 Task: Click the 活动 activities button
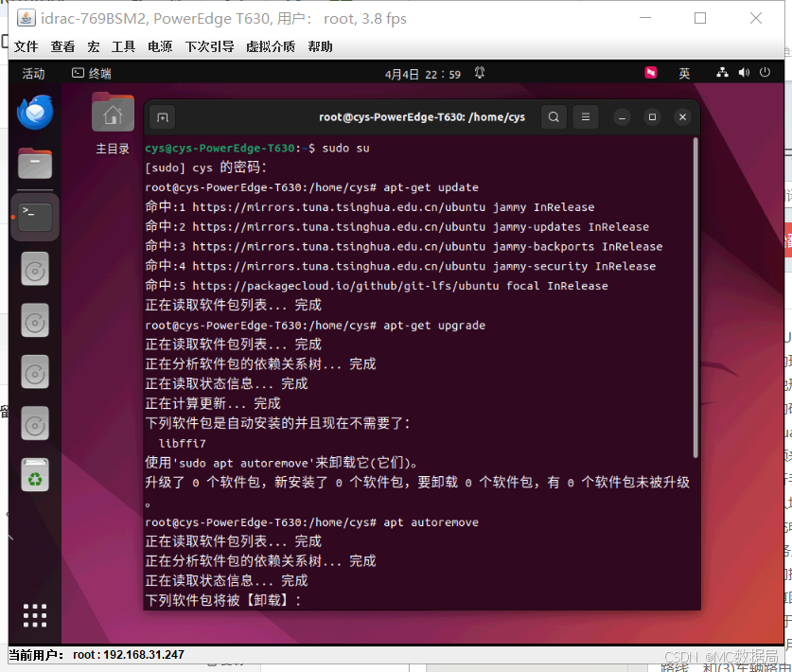pyautogui.click(x=33, y=74)
